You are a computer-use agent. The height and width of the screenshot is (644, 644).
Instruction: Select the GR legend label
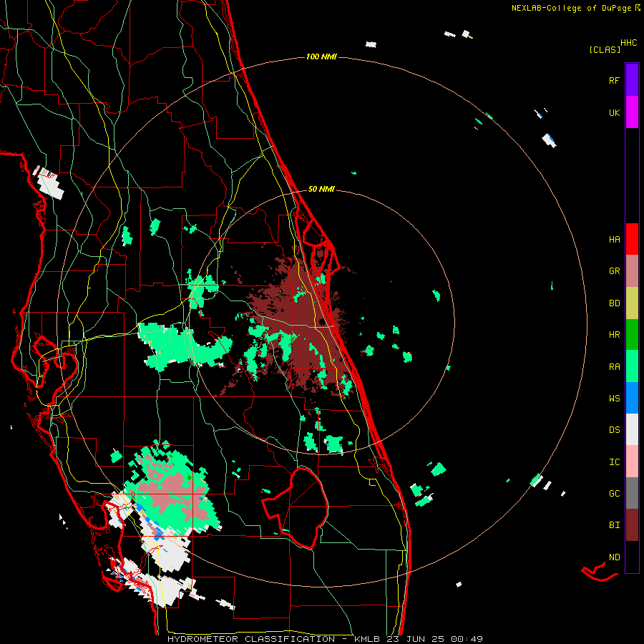tap(614, 271)
